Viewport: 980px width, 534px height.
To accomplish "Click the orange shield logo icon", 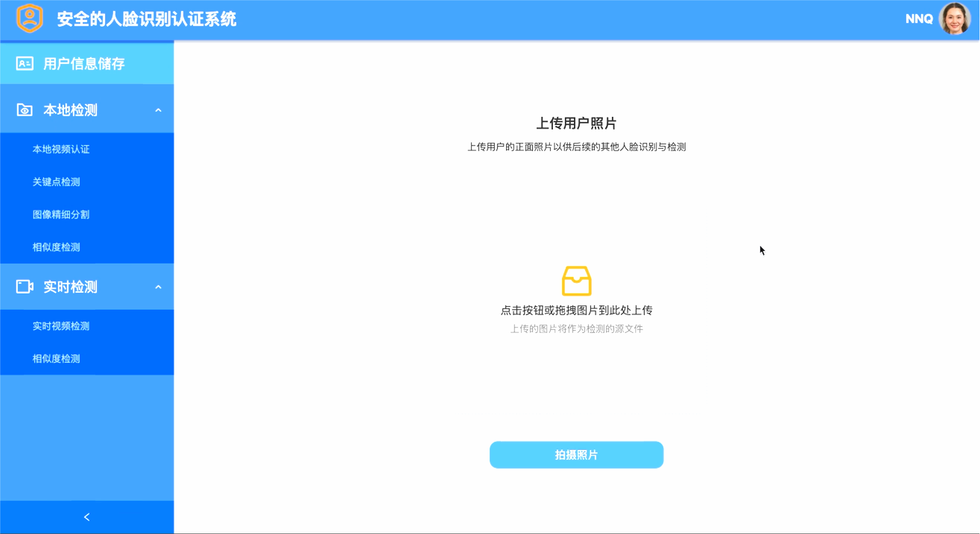I will pyautogui.click(x=30, y=18).
